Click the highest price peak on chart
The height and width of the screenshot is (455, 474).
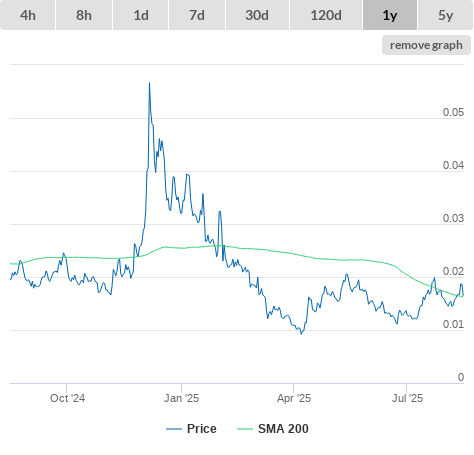click(x=149, y=83)
